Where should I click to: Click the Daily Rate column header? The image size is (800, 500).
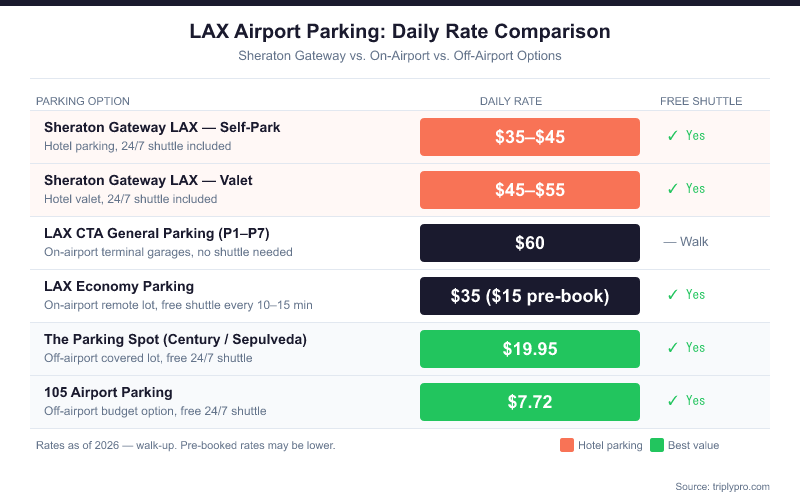(511, 101)
